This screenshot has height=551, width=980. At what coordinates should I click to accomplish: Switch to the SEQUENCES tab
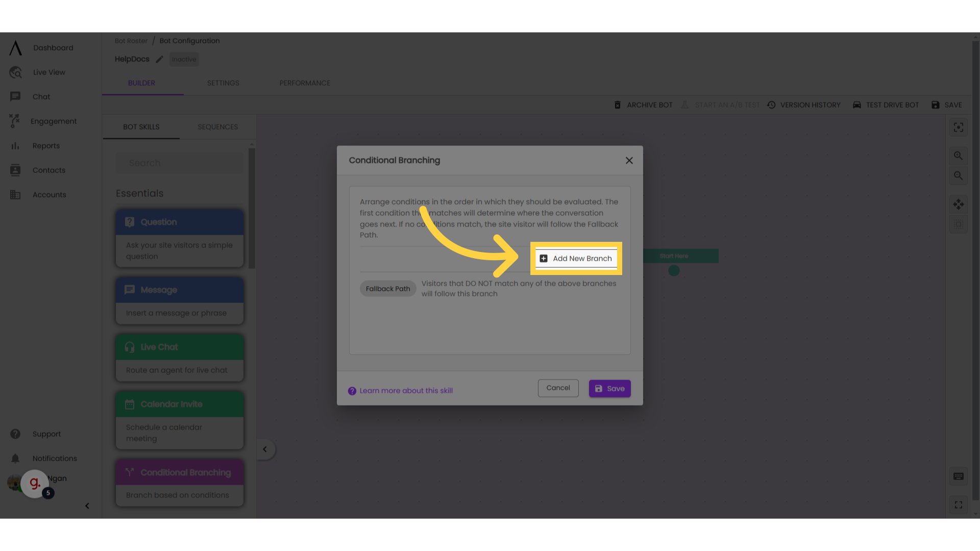click(x=217, y=127)
